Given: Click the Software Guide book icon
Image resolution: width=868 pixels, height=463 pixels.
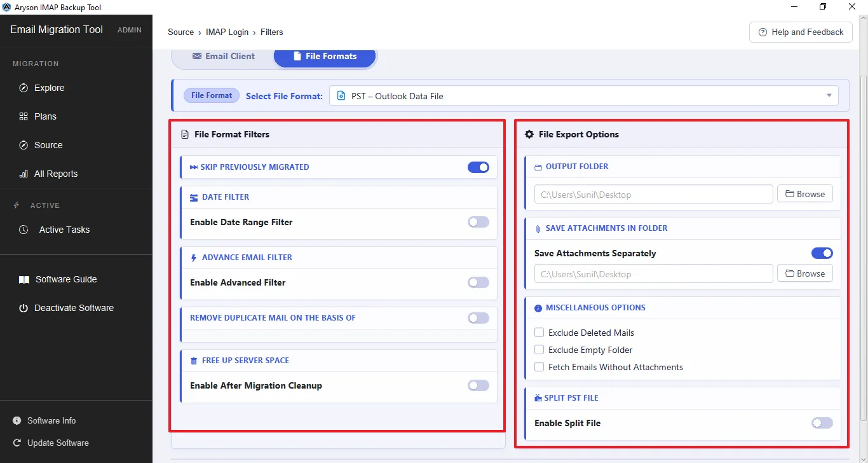Looking at the screenshot, I should click(24, 279).
